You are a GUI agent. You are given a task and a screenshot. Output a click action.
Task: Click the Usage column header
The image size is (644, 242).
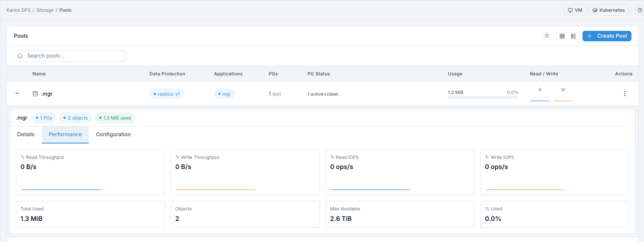[455, 74]
